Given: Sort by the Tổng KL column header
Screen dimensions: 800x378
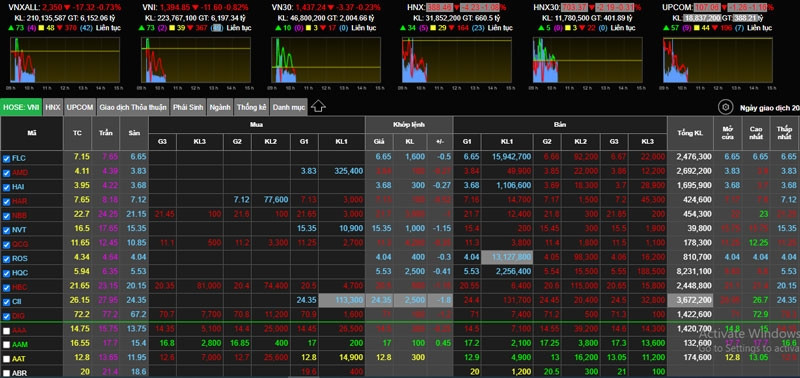Looking at the screenshot, I should (689, 133).
